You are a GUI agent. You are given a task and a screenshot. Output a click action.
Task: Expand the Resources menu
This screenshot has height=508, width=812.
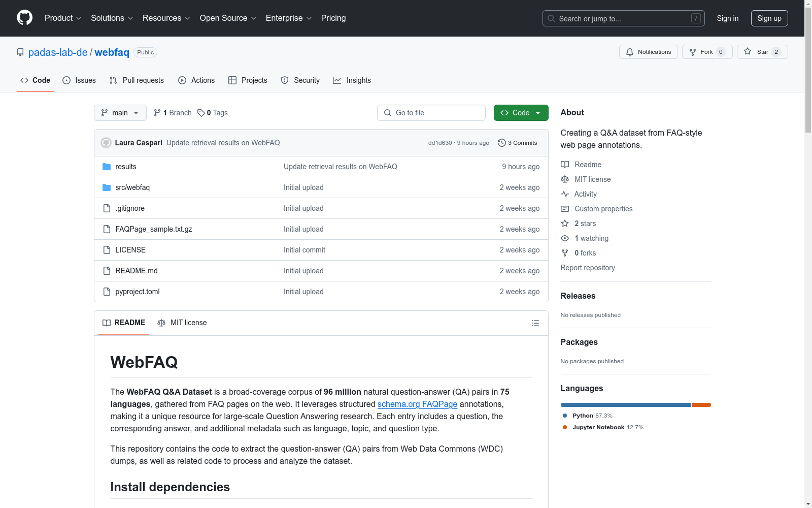[x=166, y=18]
